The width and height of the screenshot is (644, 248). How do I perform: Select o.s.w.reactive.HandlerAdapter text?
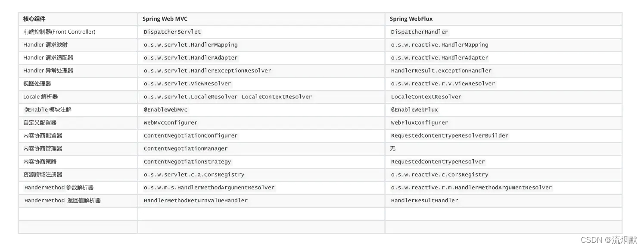[x=439, y=58]
